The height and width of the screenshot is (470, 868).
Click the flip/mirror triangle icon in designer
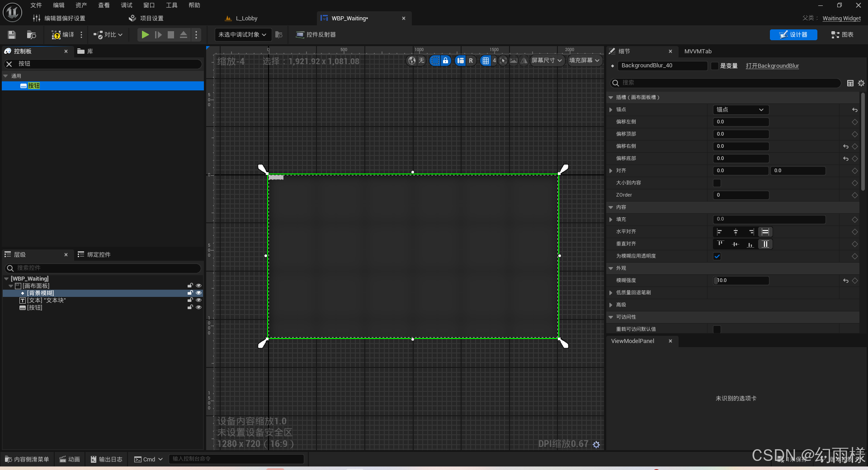[524, 61]
